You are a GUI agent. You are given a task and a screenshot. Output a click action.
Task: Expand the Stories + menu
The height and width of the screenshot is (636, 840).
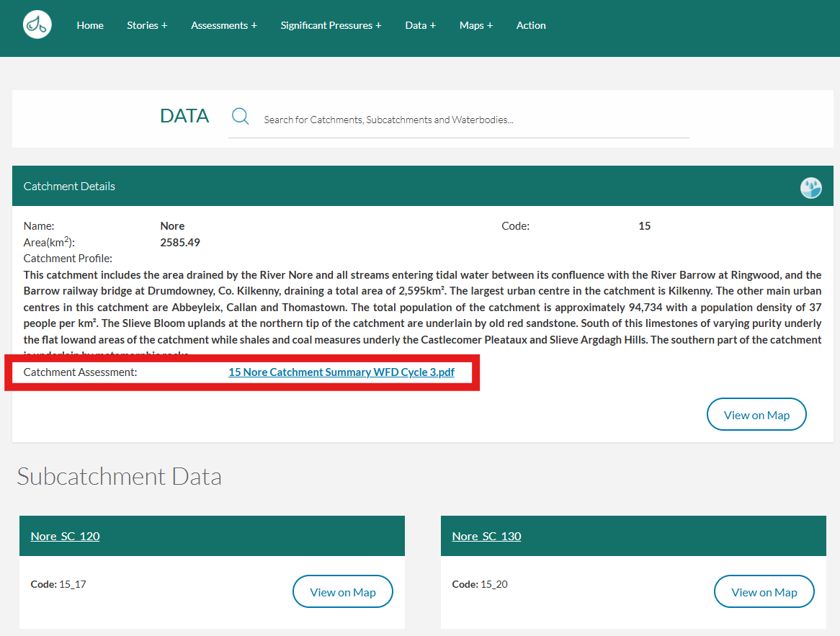[147, 25]
